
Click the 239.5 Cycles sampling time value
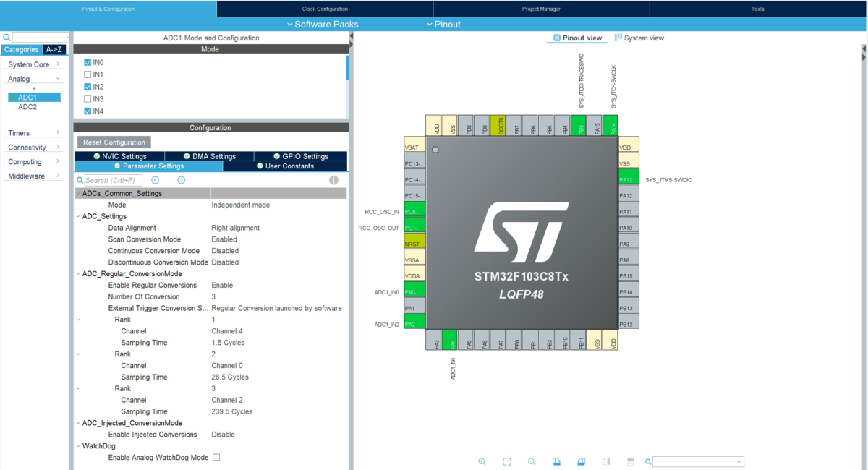point(232,411)
